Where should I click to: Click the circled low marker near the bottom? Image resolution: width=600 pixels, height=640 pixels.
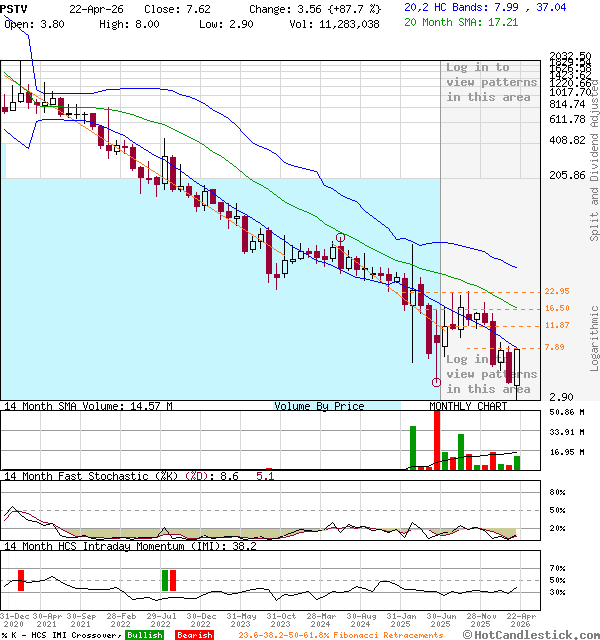(x=436, y=382)
